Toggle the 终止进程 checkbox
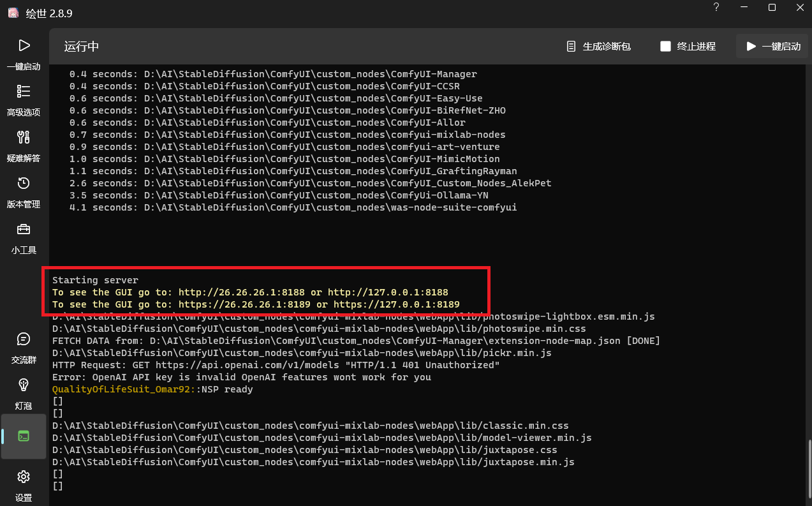This screenshot has width=812, height=506. pyautogui.click(x=665, y=46)
